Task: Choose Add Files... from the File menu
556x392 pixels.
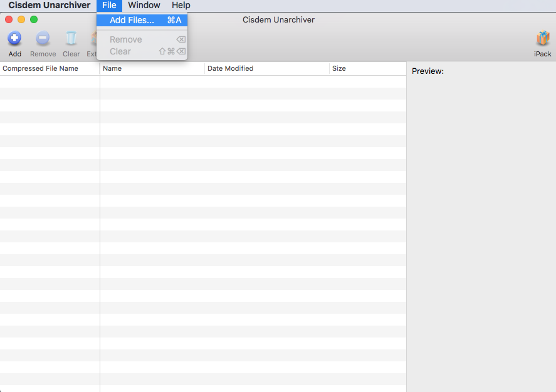Action: point(132,20)
